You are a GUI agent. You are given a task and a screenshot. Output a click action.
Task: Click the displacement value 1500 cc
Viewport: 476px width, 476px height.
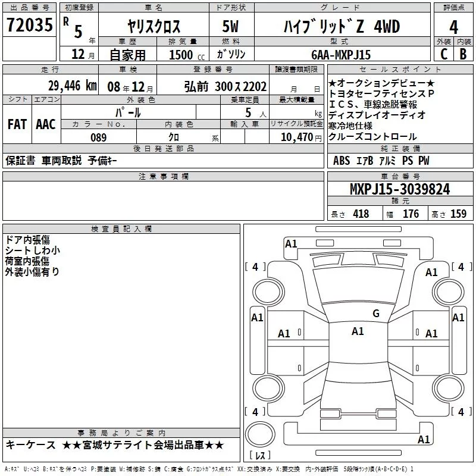(x=187, y=55)
